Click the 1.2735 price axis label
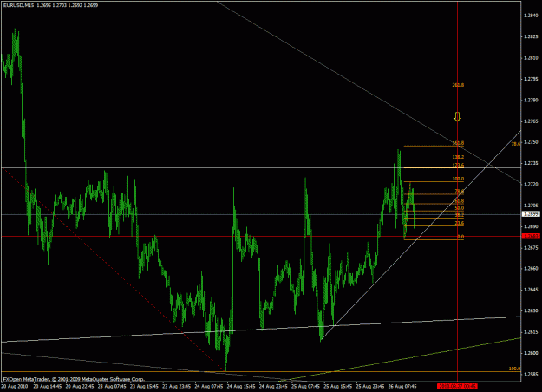The image size is (542, 392). pyautogui.click(x=532, y=163)
